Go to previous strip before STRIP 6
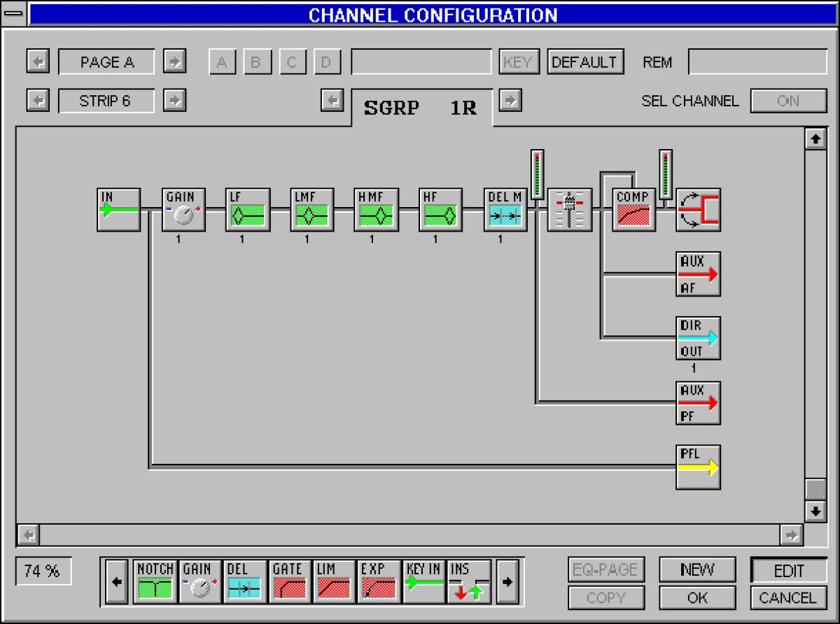The image size is (840, 624). tap(38, 101)
